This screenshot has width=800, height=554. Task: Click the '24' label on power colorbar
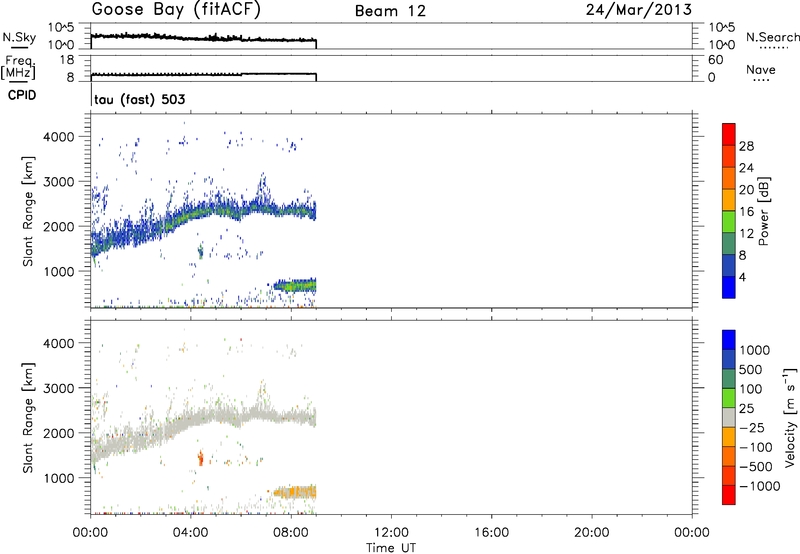click(x=746, y=168)
